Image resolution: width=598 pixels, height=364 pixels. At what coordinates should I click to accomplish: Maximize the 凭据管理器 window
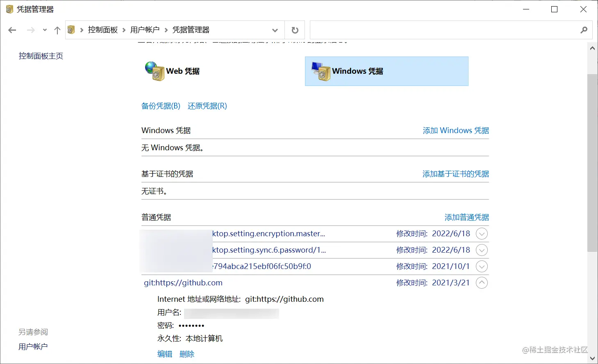tap(555, 9)
